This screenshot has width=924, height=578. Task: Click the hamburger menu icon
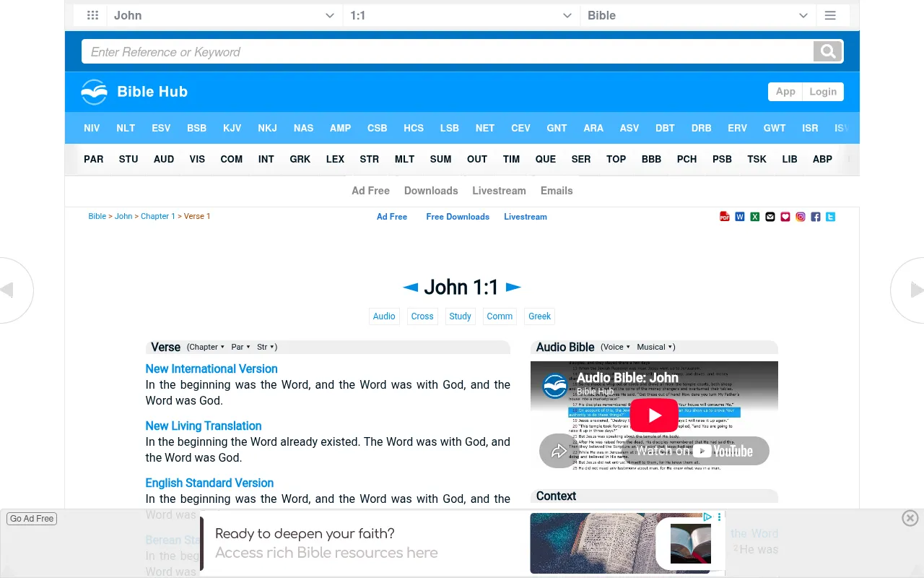tap(830, 15)
